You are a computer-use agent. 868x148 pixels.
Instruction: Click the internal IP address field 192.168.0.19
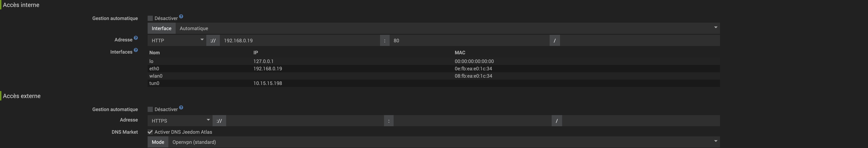(300, 40)
